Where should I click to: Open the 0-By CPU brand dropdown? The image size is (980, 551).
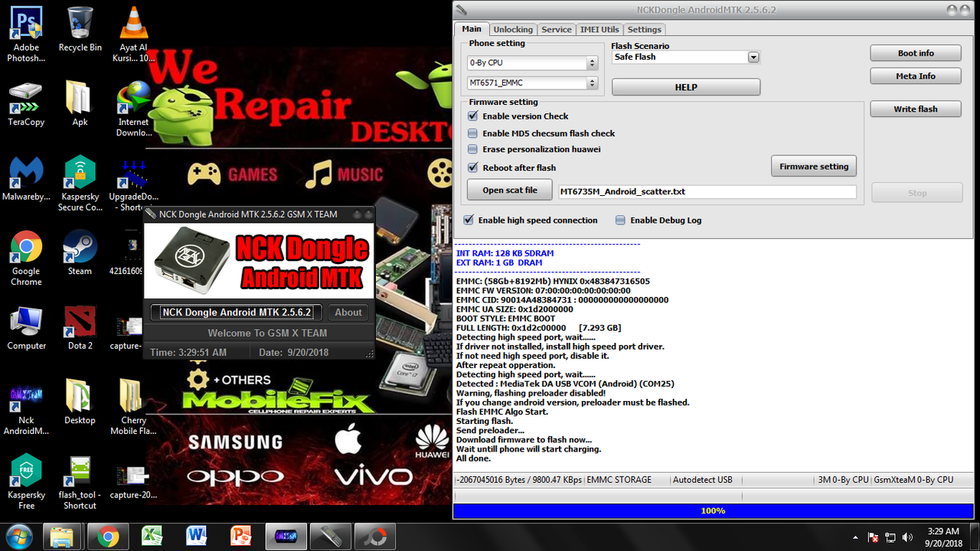coord(532,63)
